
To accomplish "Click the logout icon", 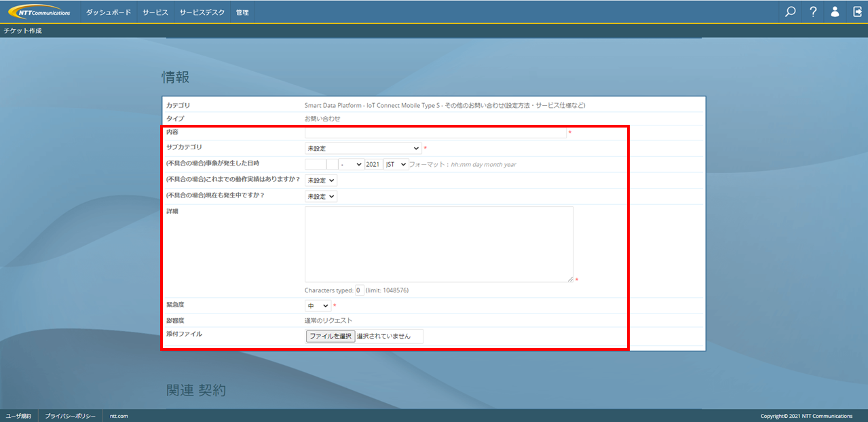I will (x=857, y=12).
